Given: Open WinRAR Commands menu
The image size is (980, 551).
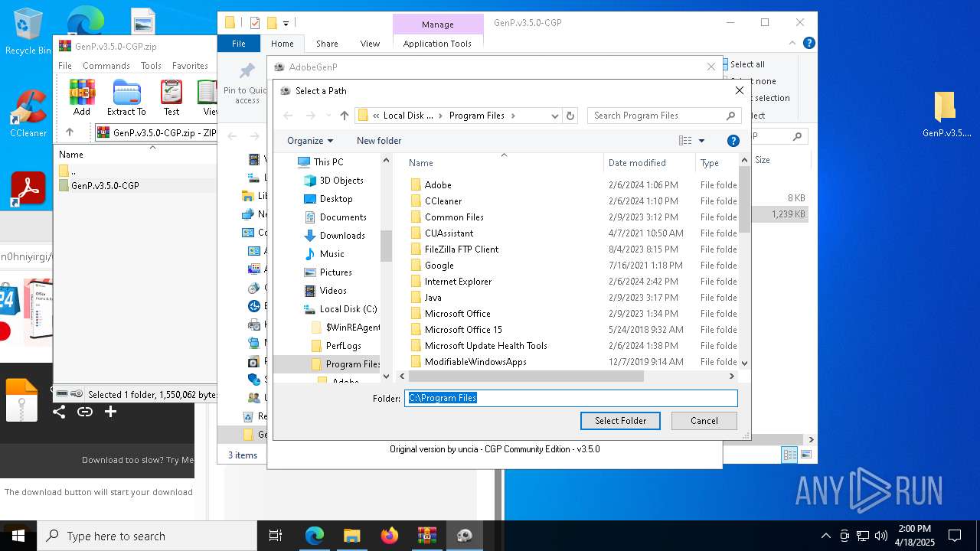Looking at the screenshot, I should click(106, 66).
